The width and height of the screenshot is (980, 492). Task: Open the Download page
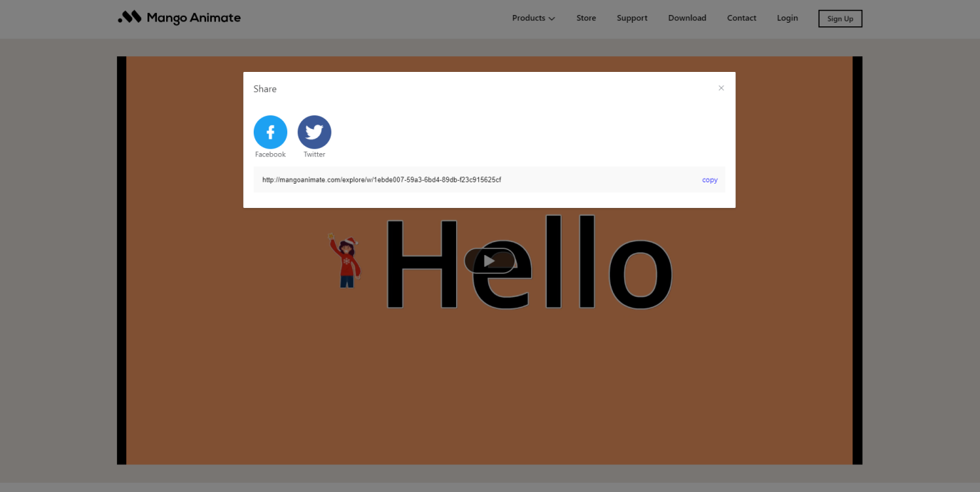click(687, 19)
